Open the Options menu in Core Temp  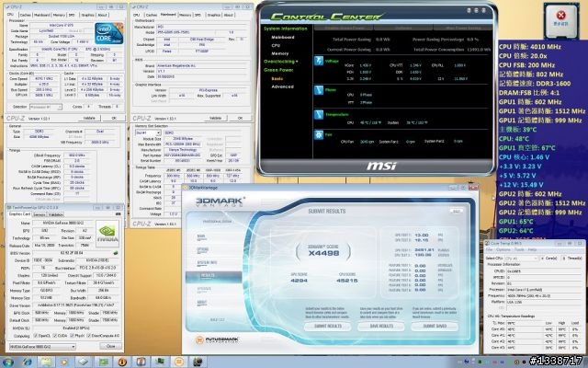(x=503, y=249)
